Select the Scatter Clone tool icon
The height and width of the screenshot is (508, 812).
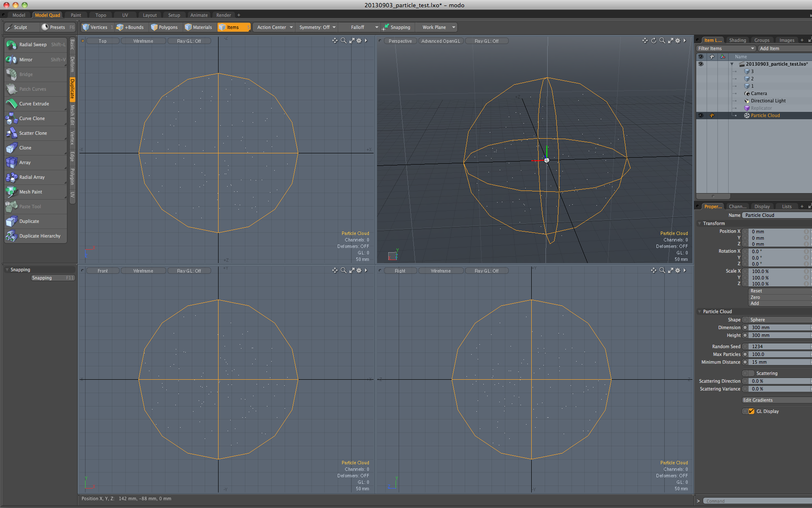(11, 133)
